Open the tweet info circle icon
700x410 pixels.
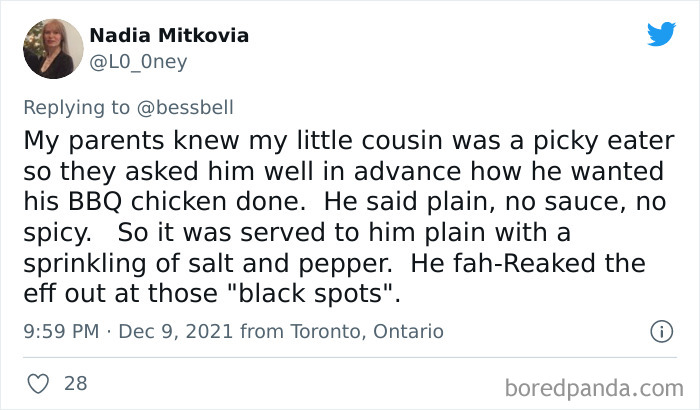(x=660, y=331)
